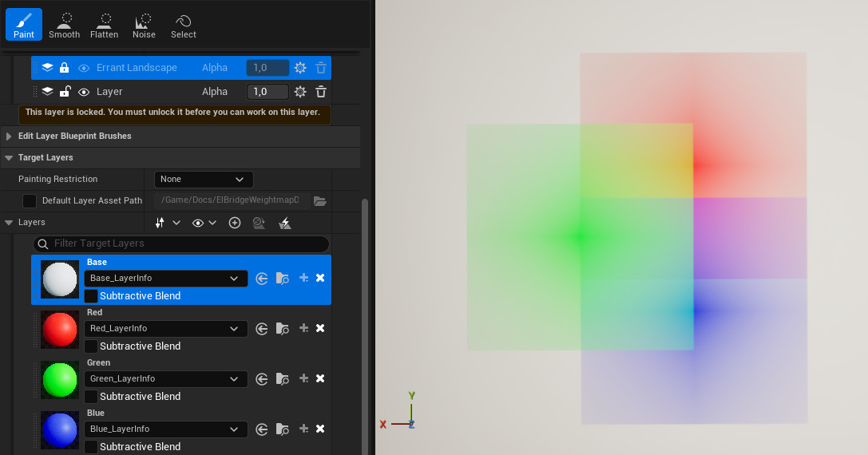The image size is (868, 455).
Task: Click the panel's vertical scrollbar
Action: point(365,326)
